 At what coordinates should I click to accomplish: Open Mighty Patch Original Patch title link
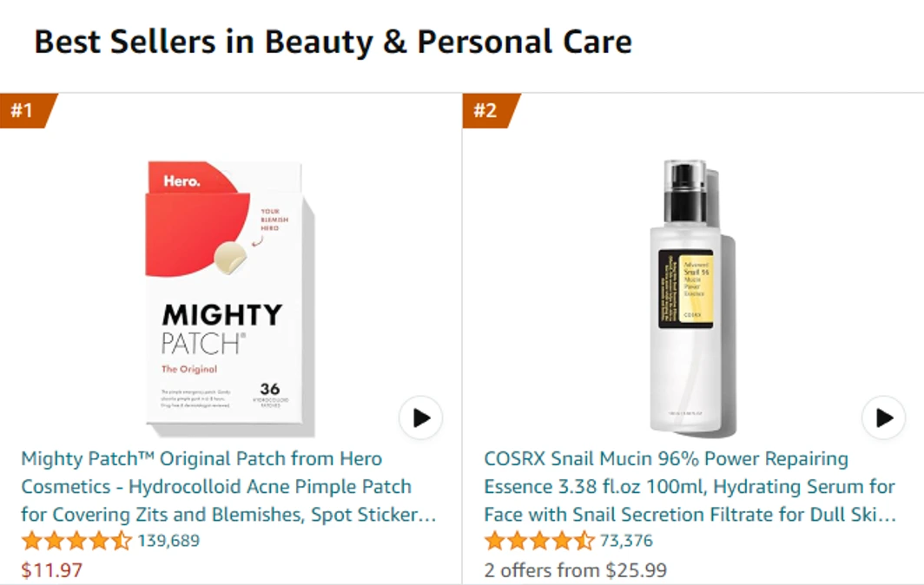tap(228, 486)
